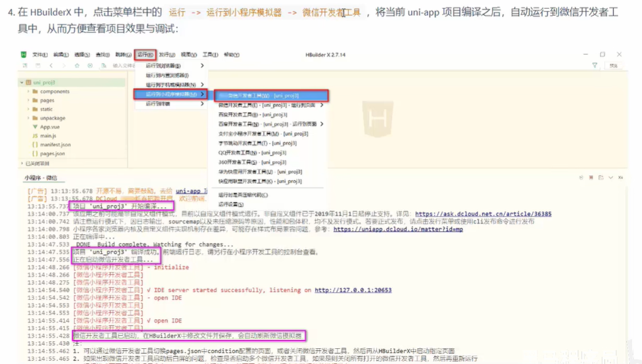This screenshot has height=364, width=642.
Task: Open the 跳转(G) menu
Action: [123, 54]
